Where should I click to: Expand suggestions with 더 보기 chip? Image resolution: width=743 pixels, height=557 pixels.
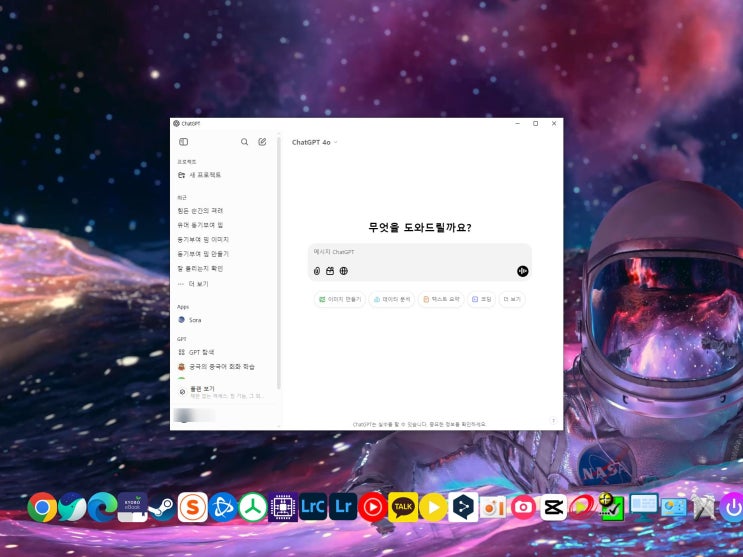pyautogui.click(x=512, y=300)
